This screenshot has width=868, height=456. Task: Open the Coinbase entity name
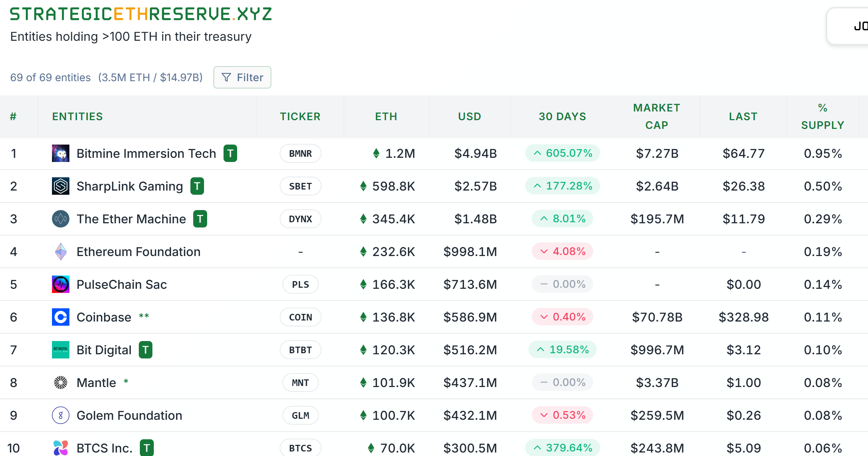(x=104, y=317)
